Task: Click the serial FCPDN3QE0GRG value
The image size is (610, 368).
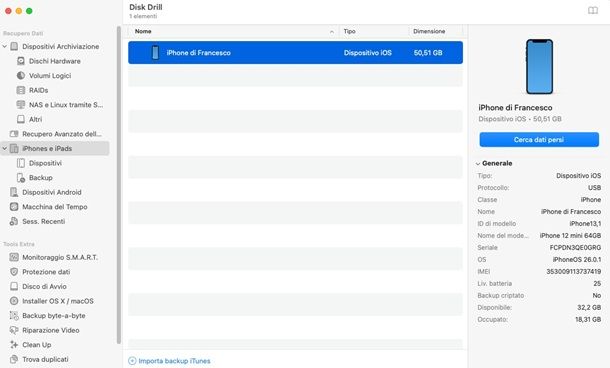Action: coord(575,247)
